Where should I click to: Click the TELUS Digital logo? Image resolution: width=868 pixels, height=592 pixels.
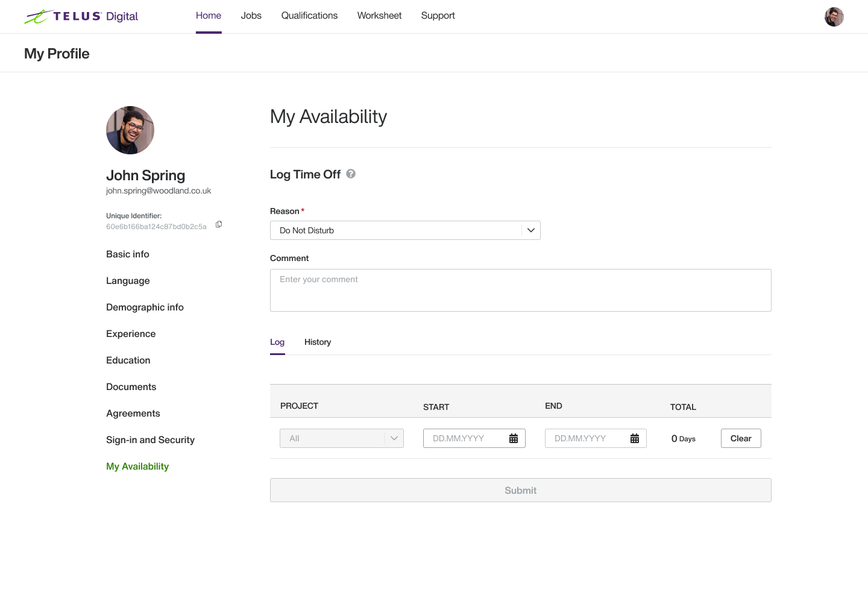[x=81, y=16]
